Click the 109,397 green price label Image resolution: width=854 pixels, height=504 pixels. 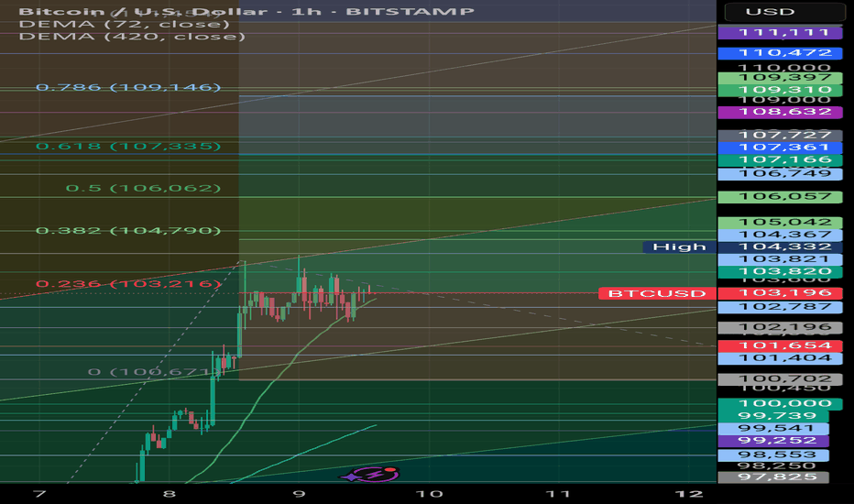tap(781, 77)
